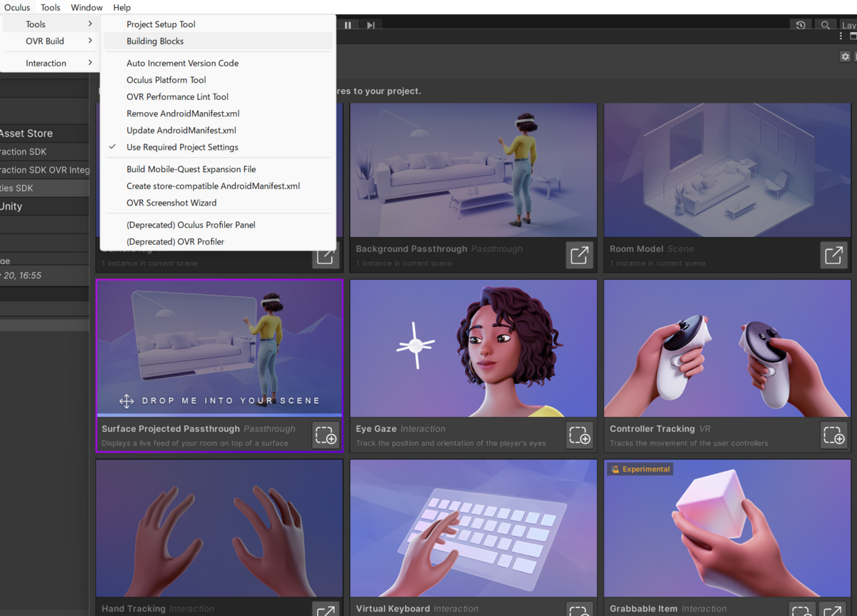Click the 'Room Model' card title
The image size is (857, 616).
tap(636, 249)
